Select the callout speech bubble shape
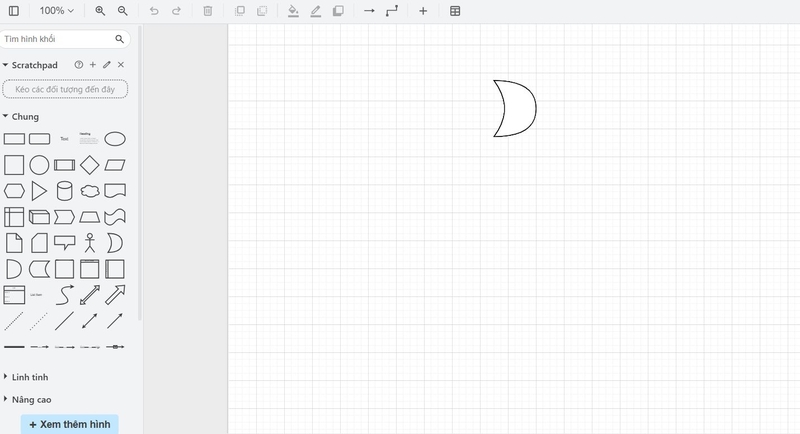The image size is (800, 434). click(64, 243)
